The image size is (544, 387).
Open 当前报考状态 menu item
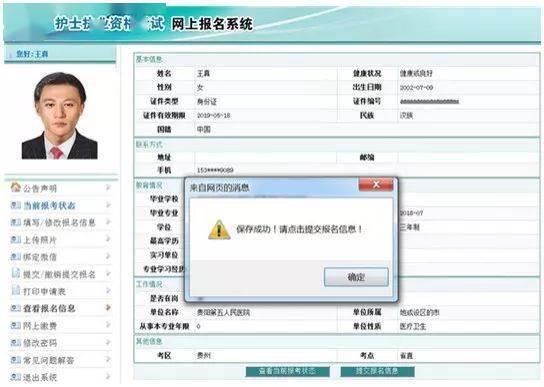point(49,205)
